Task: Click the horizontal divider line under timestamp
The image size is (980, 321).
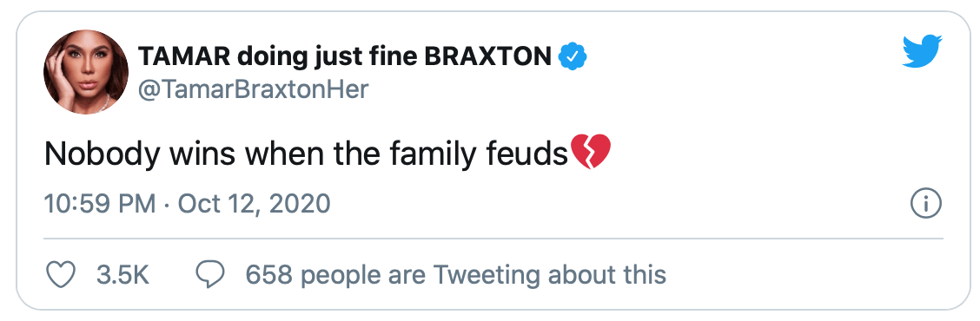Action: [493, 238]
